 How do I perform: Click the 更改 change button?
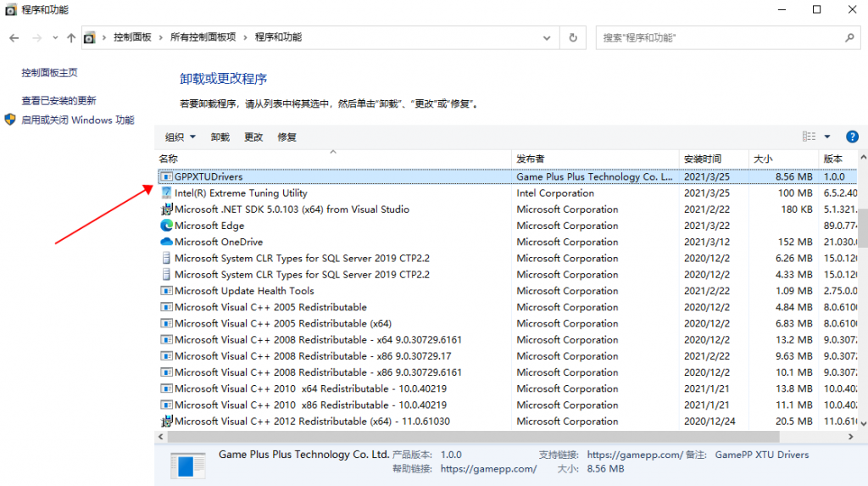[253, 137]
